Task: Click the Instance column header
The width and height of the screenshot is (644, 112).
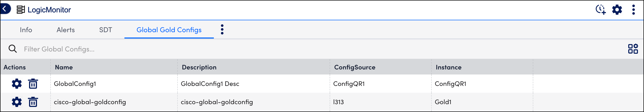Action: pos(449,67)
